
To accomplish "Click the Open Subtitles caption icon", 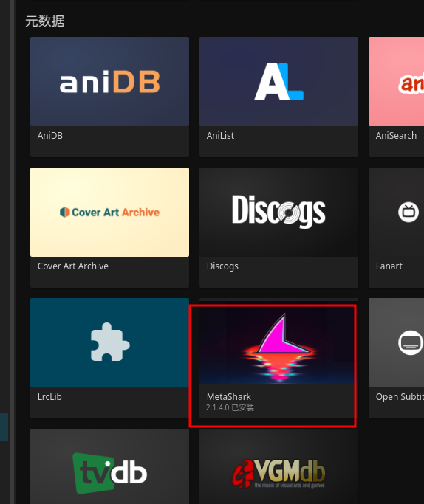I will coord(410,342).
